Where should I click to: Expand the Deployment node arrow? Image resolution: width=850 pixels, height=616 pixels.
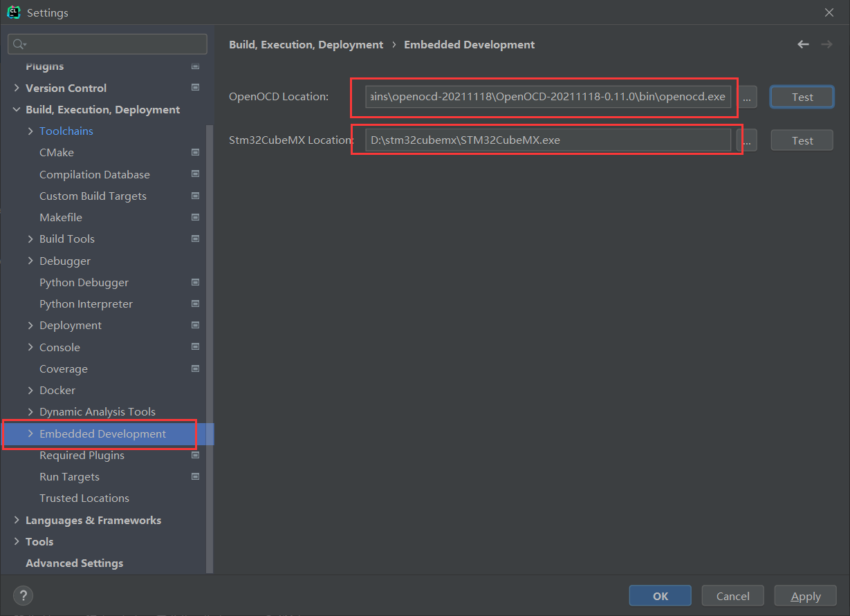pyautogui.click(x=30, y=325)
